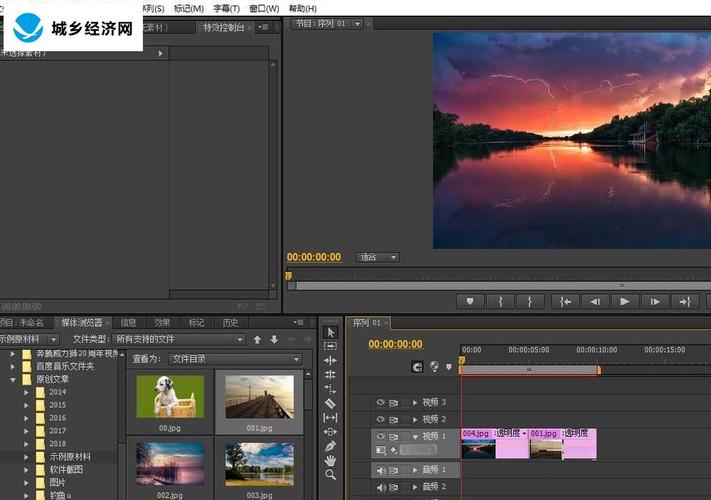Click the timeline add-marker shield icon
Image resolution: width=711 pixels, height=500 pixels.
click(x=449, y=367)
